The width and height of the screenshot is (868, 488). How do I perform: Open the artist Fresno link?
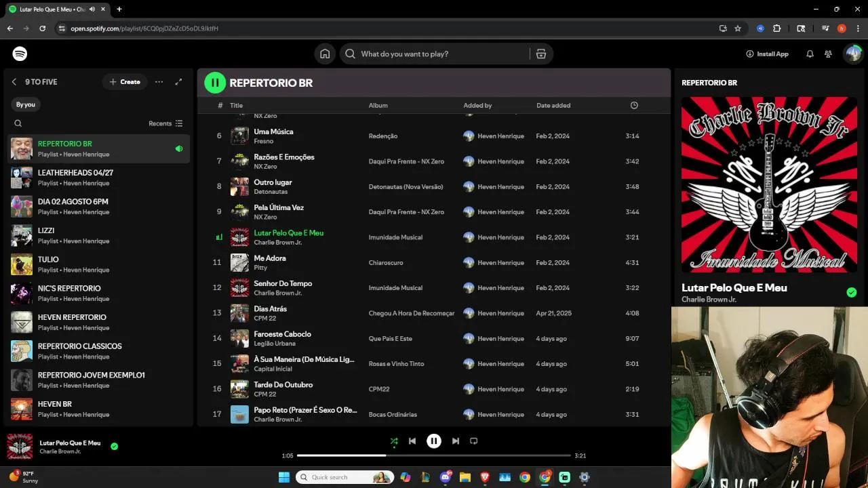[263, 141]
